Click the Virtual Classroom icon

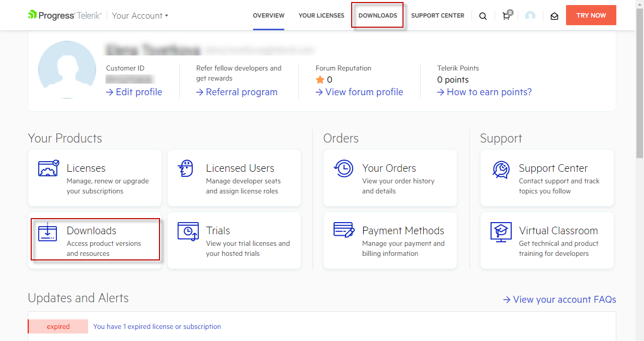501,232
